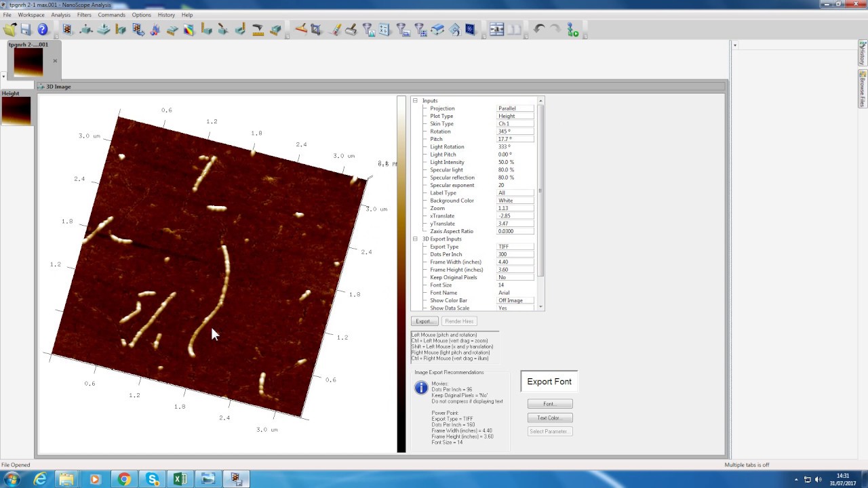Click the Select Parameter... button
868x488 pixels.
click(x=550, y=431)
